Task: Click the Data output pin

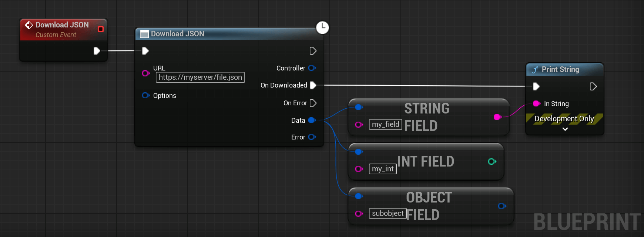Action: (312, 120)
